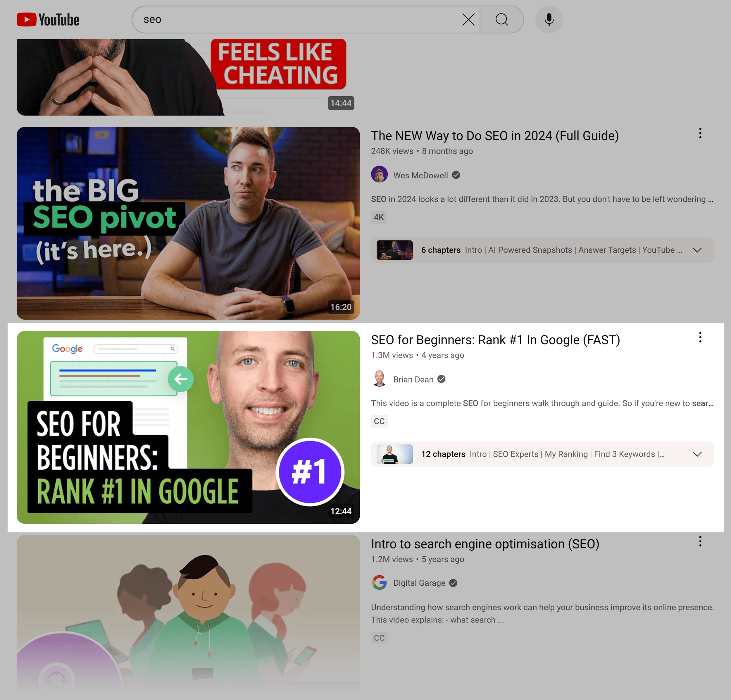This screenshot has width=731, height=700.
Task: Click the magnifying glass search button
Action: coord(502,19)
